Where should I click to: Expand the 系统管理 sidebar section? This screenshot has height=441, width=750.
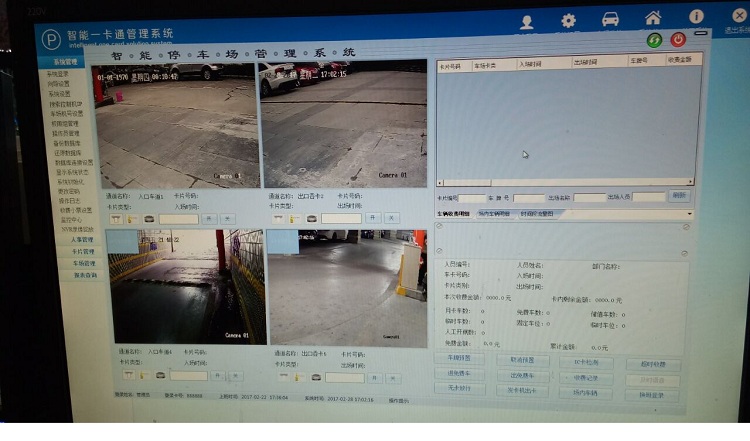[66, 62]
